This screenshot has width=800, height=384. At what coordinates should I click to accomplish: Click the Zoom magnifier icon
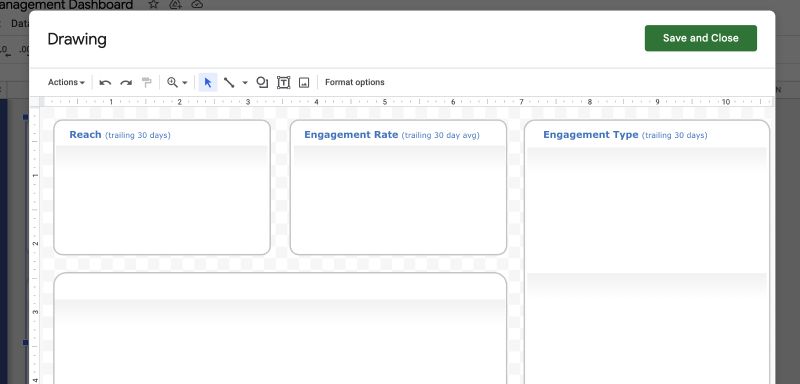172,82
